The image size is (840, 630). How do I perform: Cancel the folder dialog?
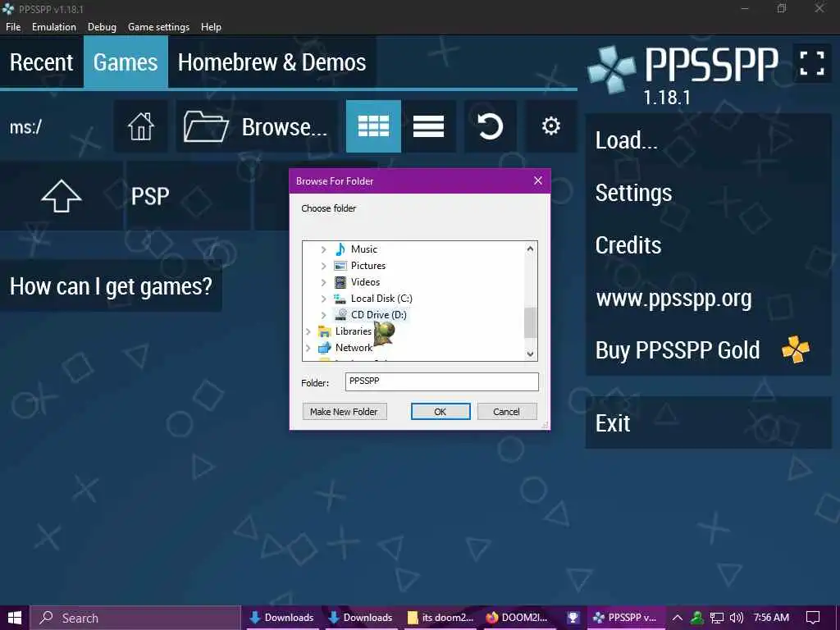pyautogui.click(x=506, y=412)
